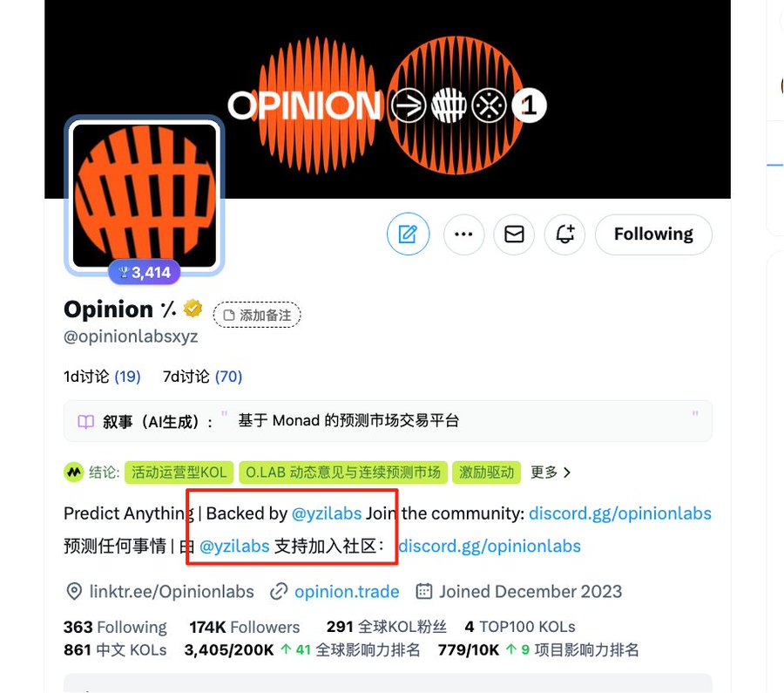Click the 7d讨论 (70) count
The image size is (784, 693).
[202, 377]
